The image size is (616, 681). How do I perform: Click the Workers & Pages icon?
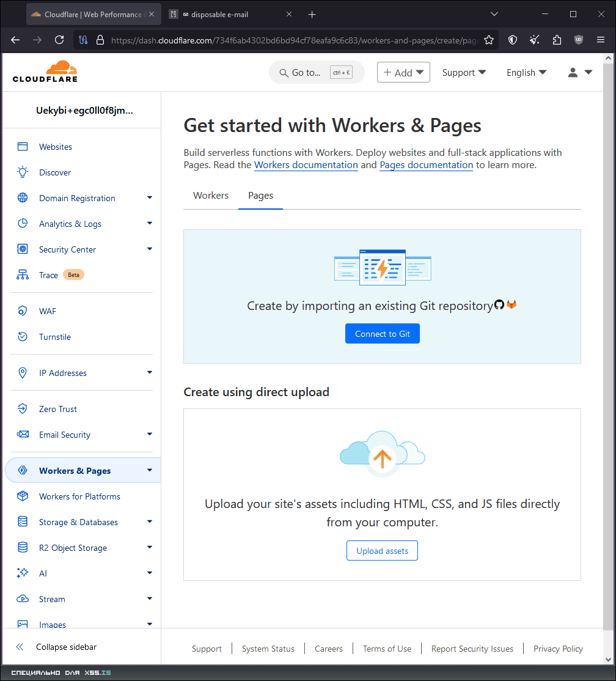[23, 470]
